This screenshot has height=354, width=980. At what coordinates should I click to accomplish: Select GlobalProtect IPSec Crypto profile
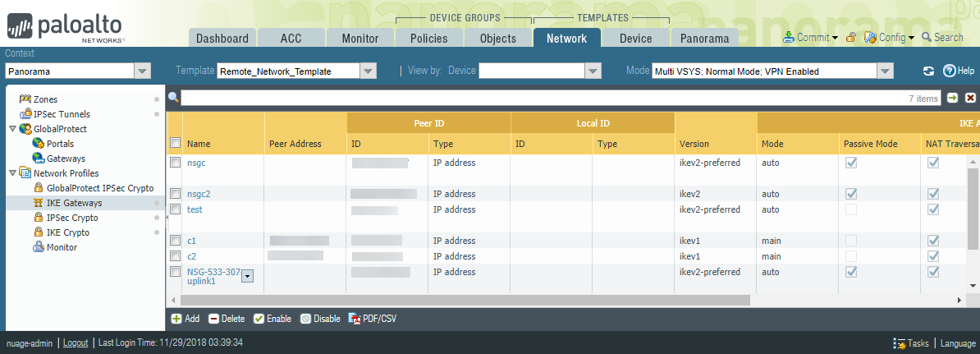tap(100, 188)
